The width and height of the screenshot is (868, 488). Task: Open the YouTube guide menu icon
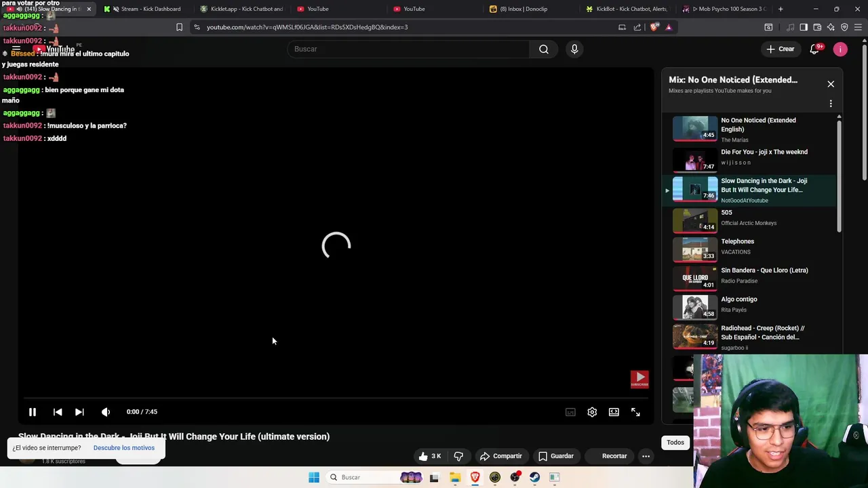[x=16, y=49]
